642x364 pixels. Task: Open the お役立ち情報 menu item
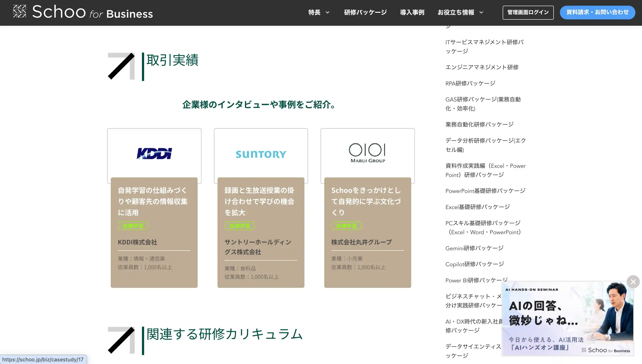tap(456, 12)
